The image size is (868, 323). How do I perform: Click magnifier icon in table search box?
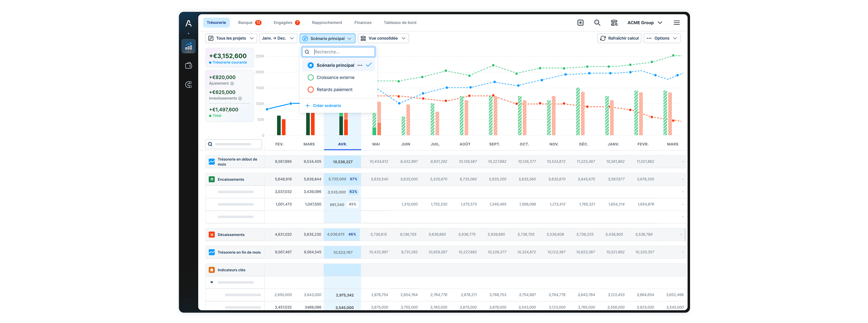tap(210, 144)
